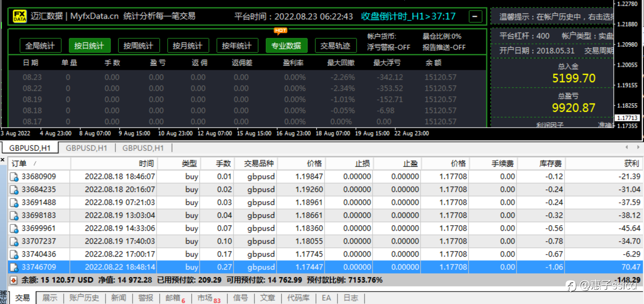Open the 代码库 terminal tab

pyautogui.click(x=298, y=298)
